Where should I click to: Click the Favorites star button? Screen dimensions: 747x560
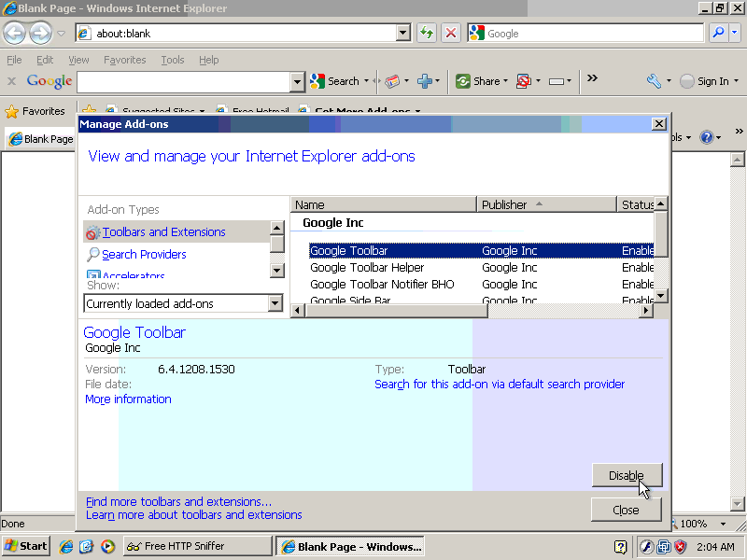pyautogui.click(x=35, y=111)
